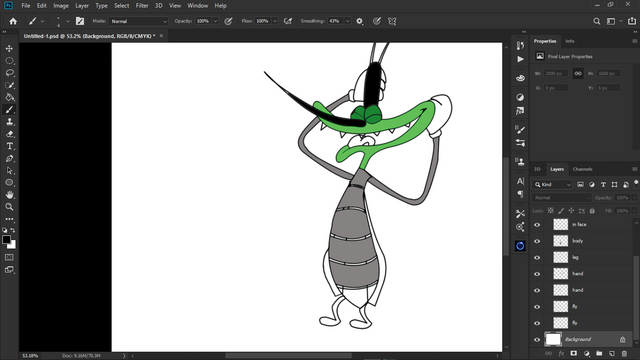Toggle Quick Mask mode
The image size is (640, 360).
9,257
